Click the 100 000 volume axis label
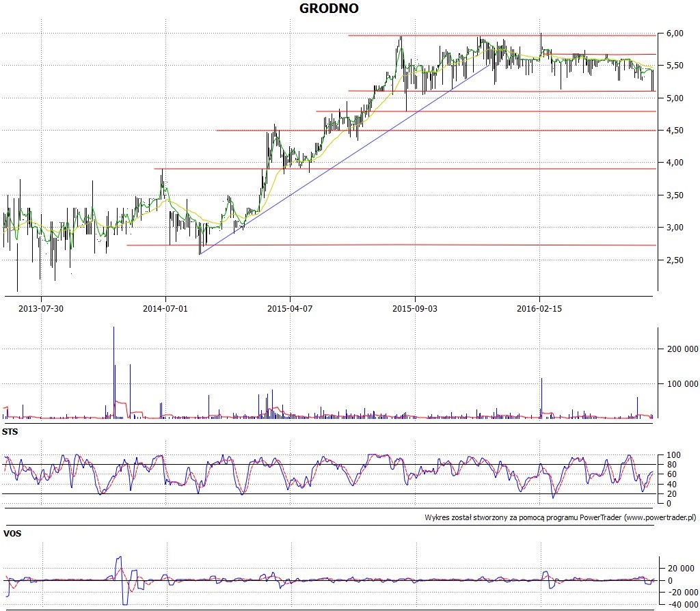 [x=682, y=384]
